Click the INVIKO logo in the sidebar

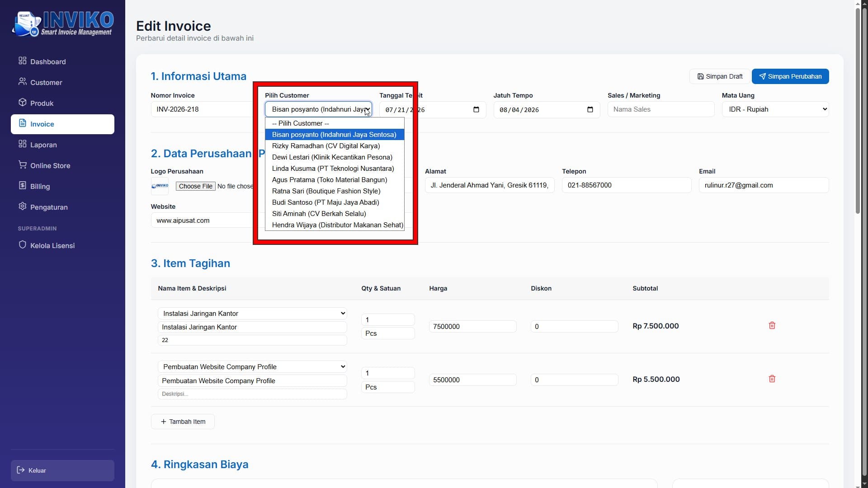pyautogui.click(x=63, y=23)
